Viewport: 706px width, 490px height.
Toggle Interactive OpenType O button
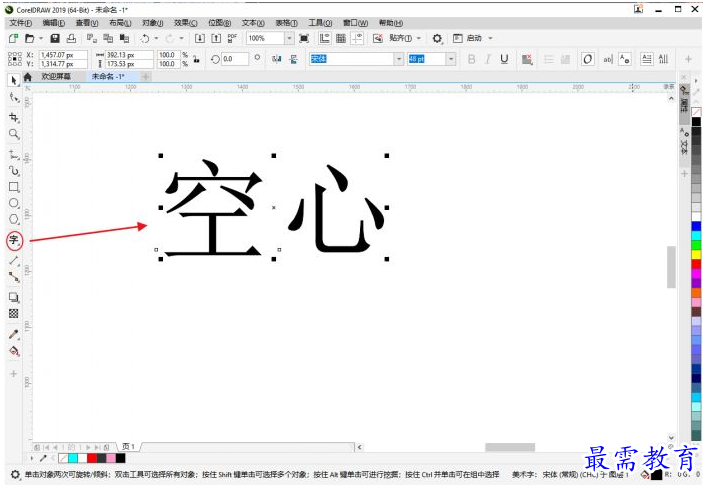(588, 59)
